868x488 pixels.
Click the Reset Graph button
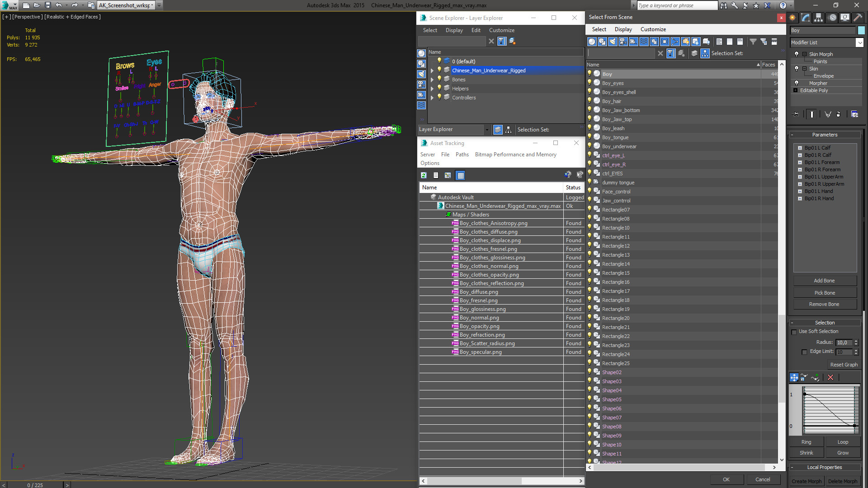pos(844,365)
